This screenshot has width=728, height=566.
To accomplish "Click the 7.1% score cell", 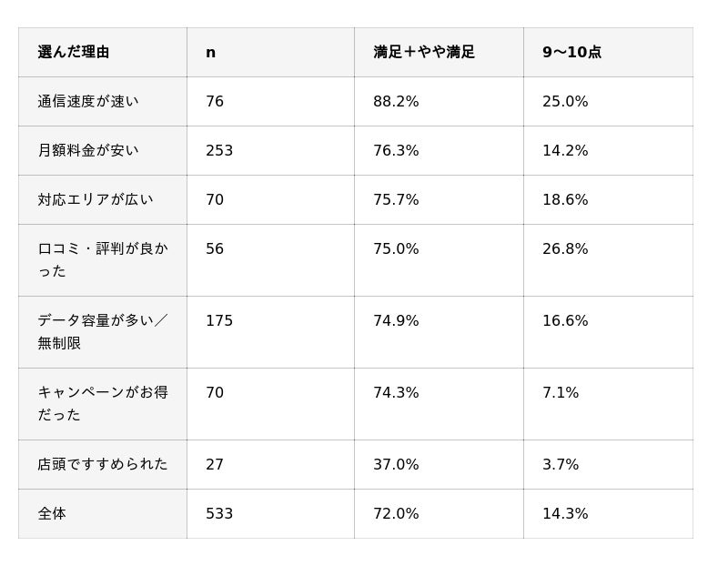I will click(x=608, y=404).
